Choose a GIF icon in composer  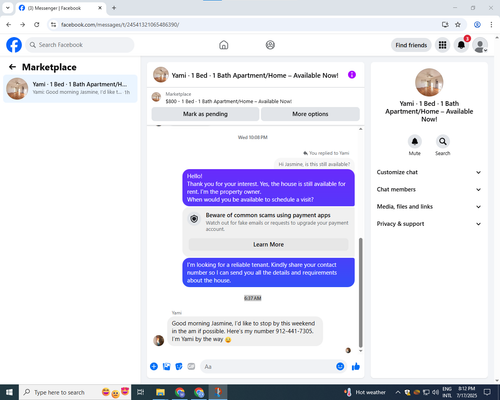pyautogui.click(x=191, y=367)
